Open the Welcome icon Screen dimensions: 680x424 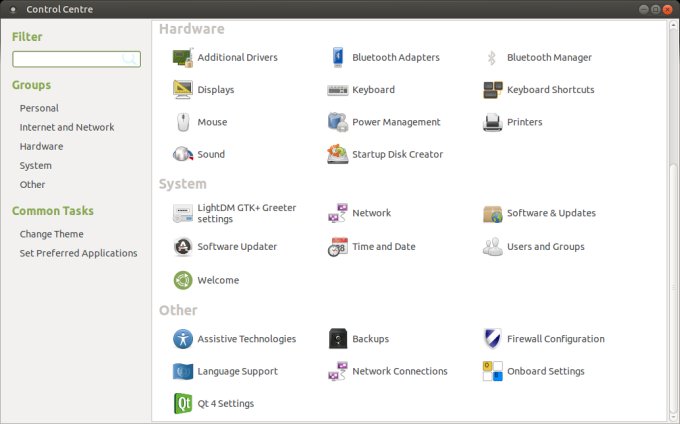[x=183, y=280]
